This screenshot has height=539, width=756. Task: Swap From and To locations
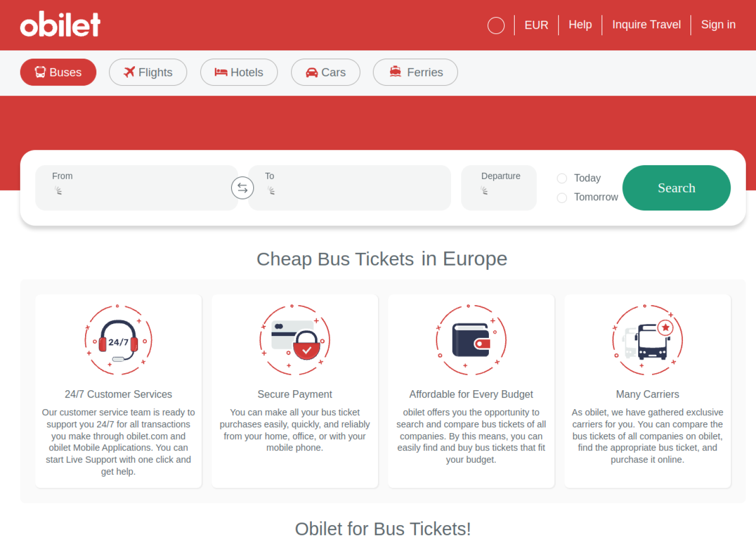click(243, 188)
